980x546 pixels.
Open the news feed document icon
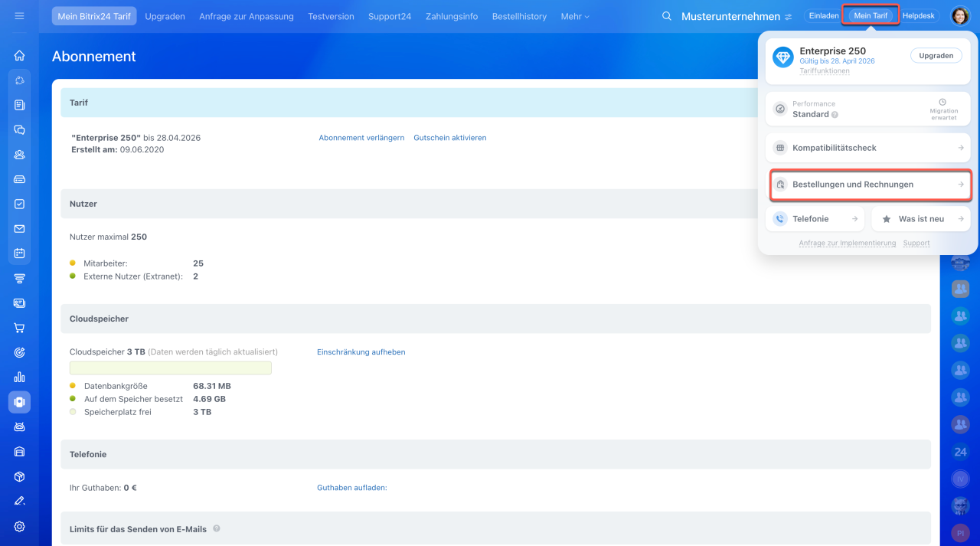tap(19, 105)
